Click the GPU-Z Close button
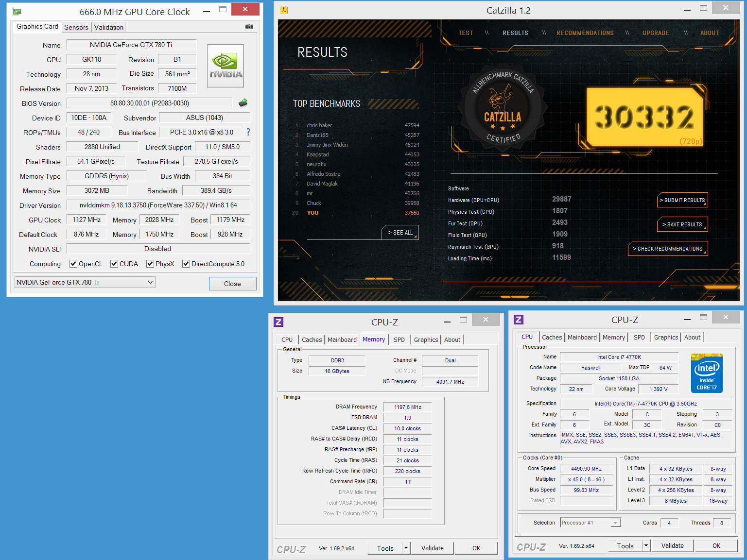 (x=232, y=284)
